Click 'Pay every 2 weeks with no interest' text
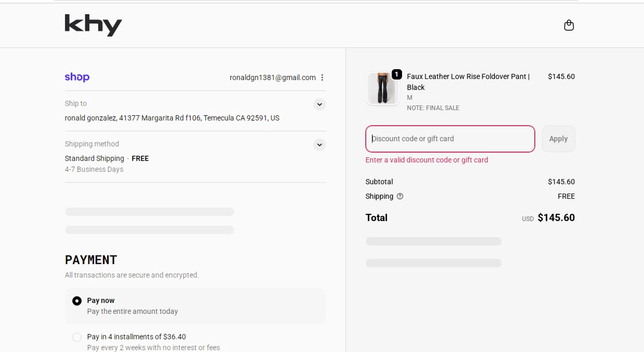The image size is (644, 352). (x=153, y=348)
